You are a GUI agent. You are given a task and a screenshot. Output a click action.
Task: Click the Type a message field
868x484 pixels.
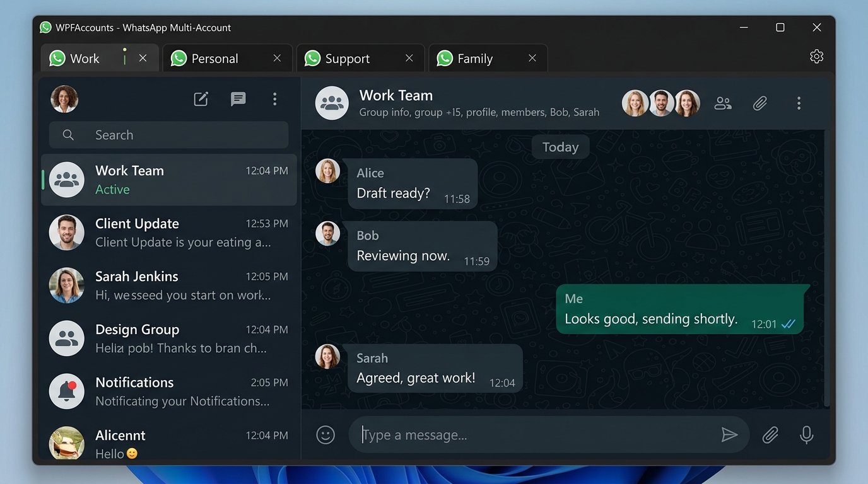[549, 435]
